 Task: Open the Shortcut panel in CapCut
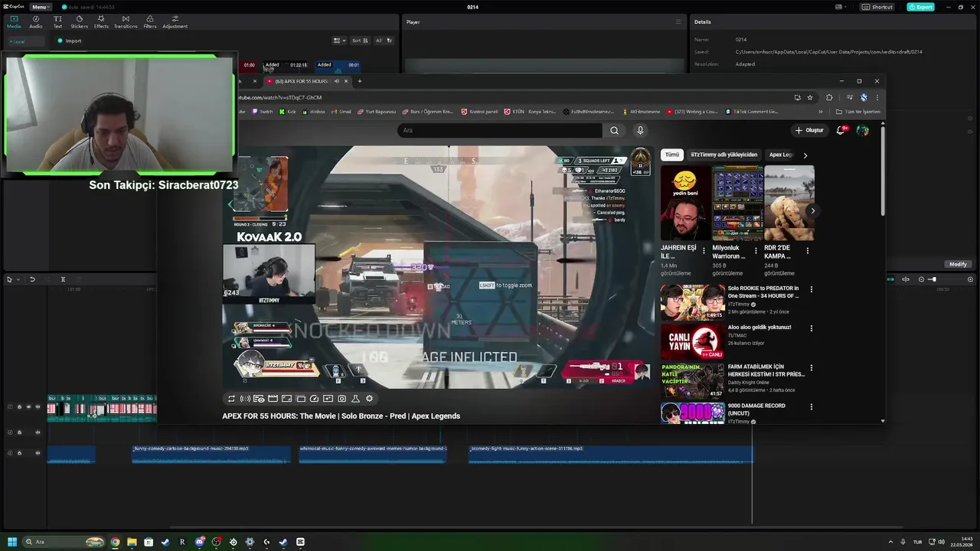coord(877,7)
